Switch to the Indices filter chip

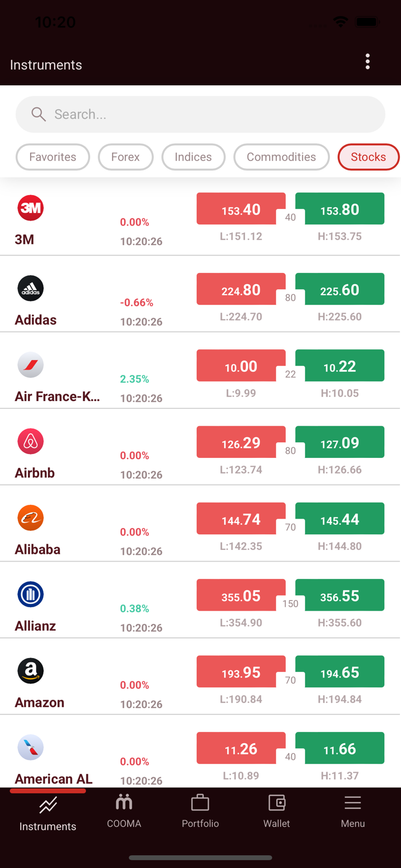tap(193, 157)
